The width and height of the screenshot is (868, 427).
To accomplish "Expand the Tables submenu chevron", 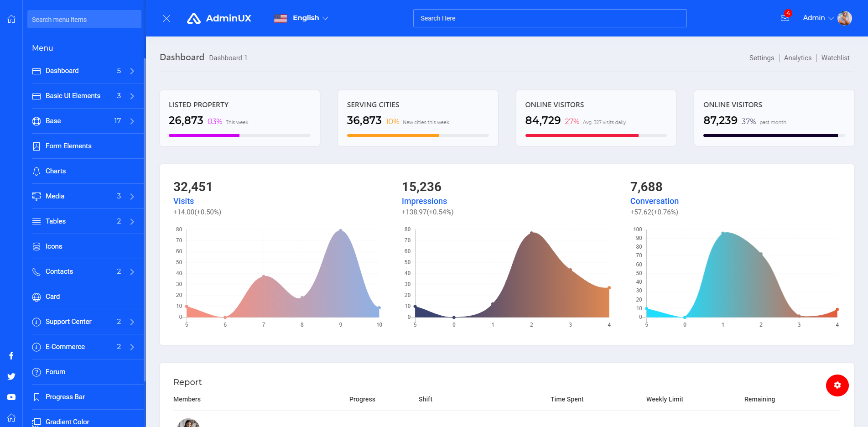I will tap(132, 222).
